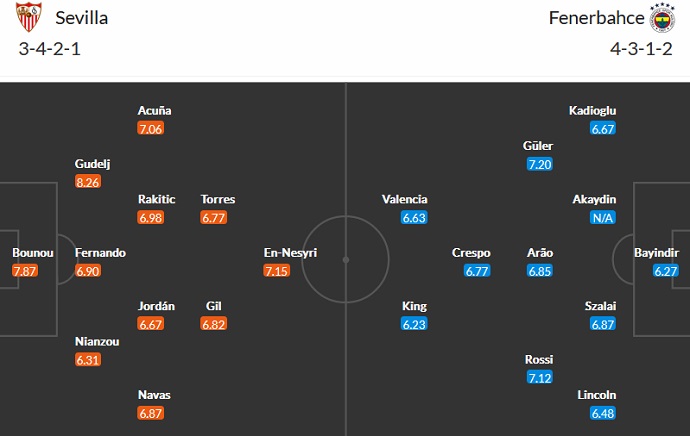The width and height of the screenshot is (690, 436).
Task: Click En-Nesyri's 7.15 rating badge
Action: [x=279, y=271]
